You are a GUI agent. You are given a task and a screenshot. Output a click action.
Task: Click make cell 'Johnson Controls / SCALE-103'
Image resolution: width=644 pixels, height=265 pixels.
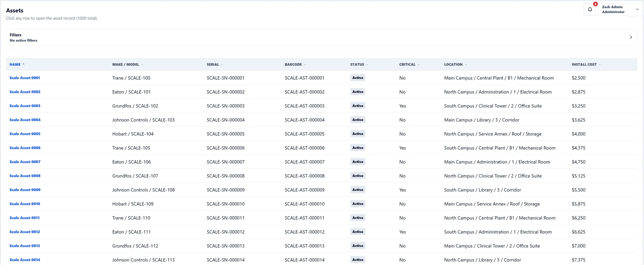(x=143, y=120)
